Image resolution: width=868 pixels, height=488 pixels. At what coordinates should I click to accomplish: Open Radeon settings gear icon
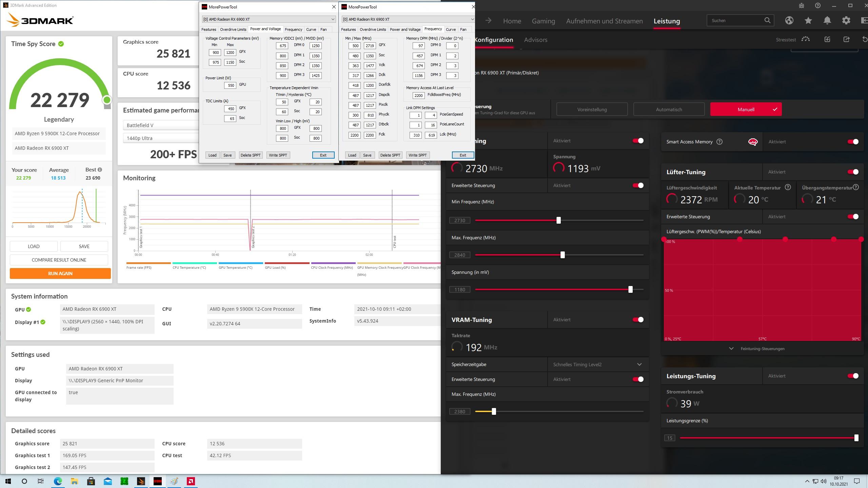point(846,21)
